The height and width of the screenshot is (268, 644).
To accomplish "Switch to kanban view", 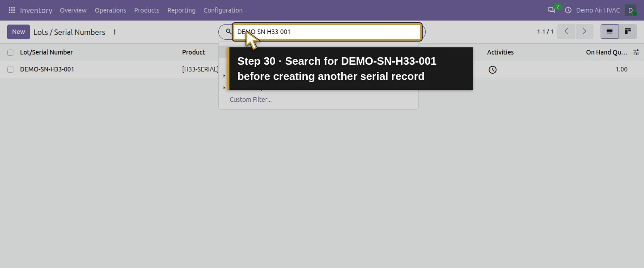I will tap(628, 31).
